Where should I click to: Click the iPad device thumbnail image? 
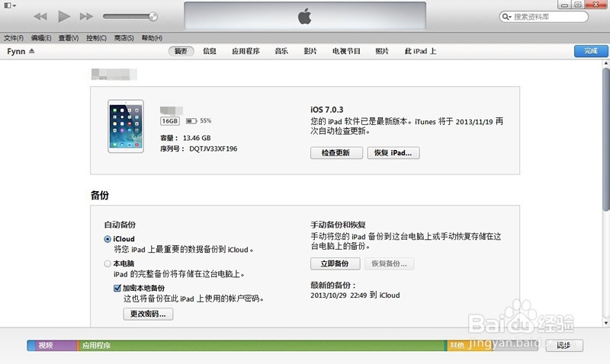(x=126, y=126)
